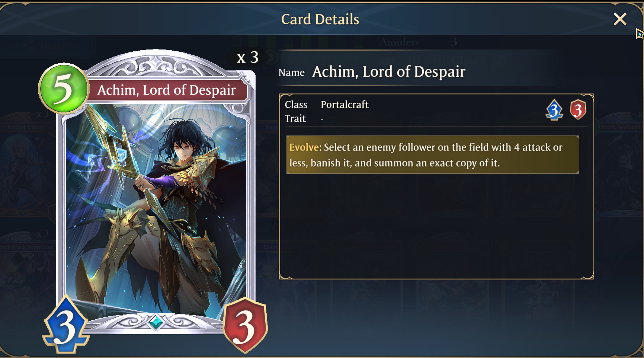Click the green 5 cost orb
The height and width of the screenshot is (358, 644).
coord(64,88)
